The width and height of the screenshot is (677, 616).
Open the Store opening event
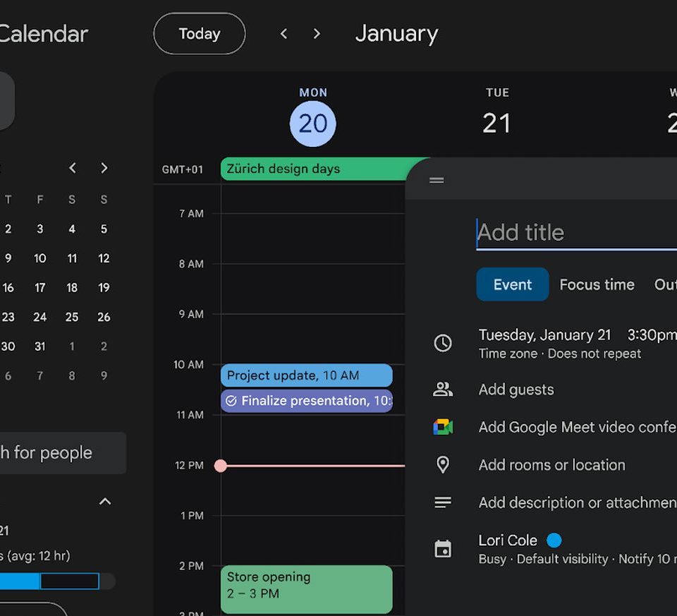[x=306, y=588]
